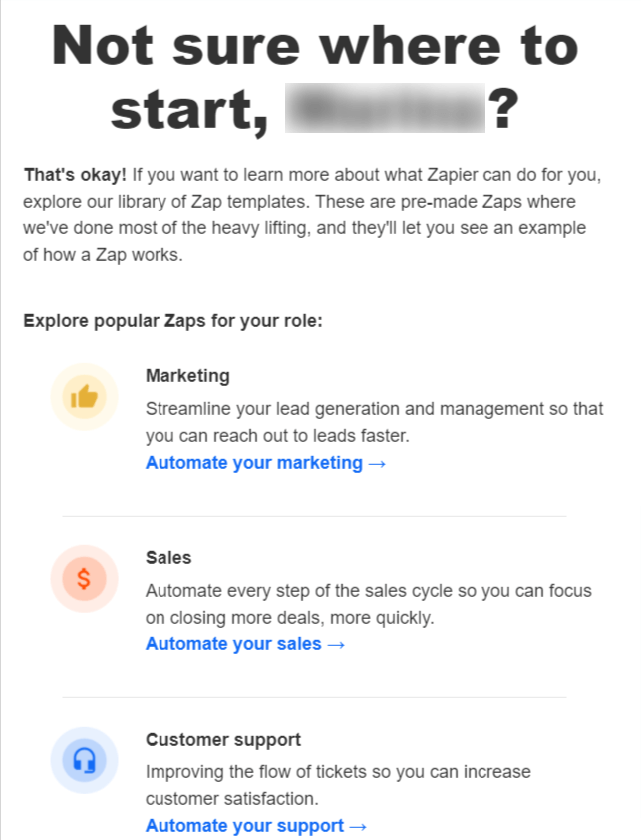Screen dimensions: 641x840
Task: Click the Sales cycle description text
Action: 368,604
